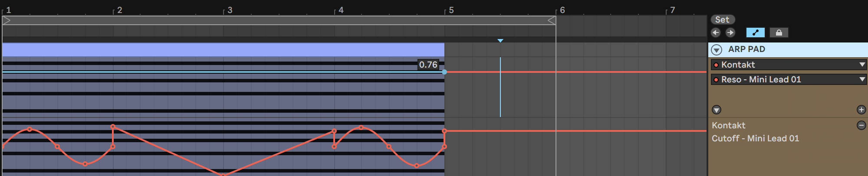Toggle the lock envelopes button

(779, 33)
